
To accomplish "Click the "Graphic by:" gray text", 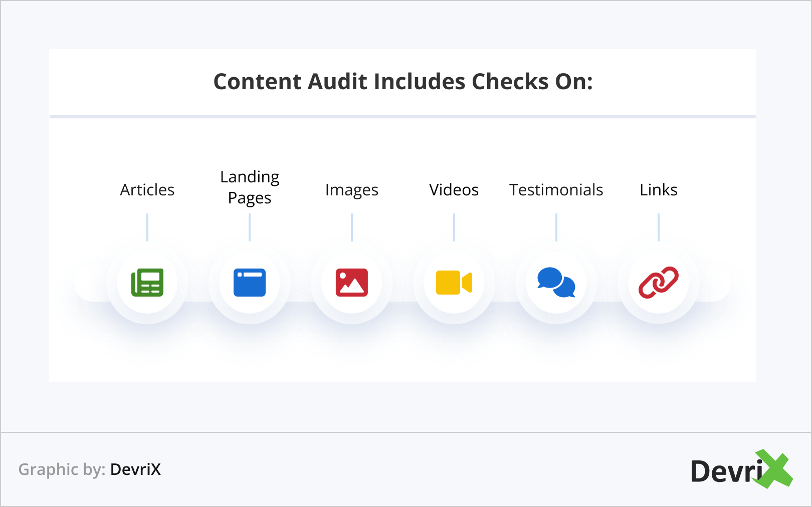I will click(62, 469).
